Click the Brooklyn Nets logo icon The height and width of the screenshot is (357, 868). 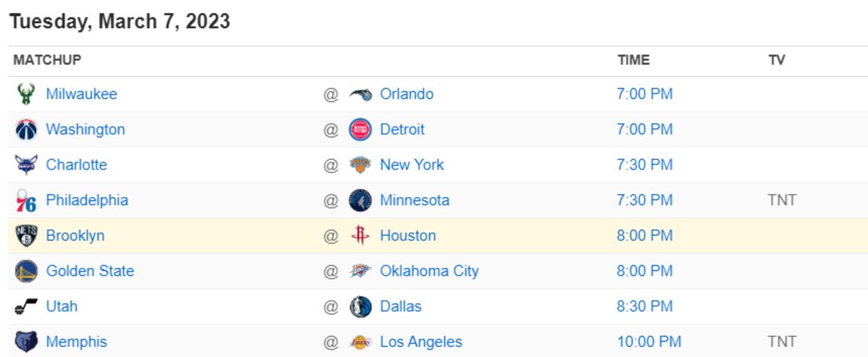[x=25, y=236]
